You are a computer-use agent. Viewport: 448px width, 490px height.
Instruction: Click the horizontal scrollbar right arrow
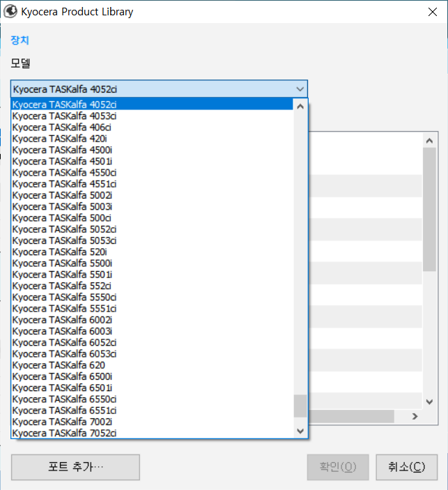[415, 416]
